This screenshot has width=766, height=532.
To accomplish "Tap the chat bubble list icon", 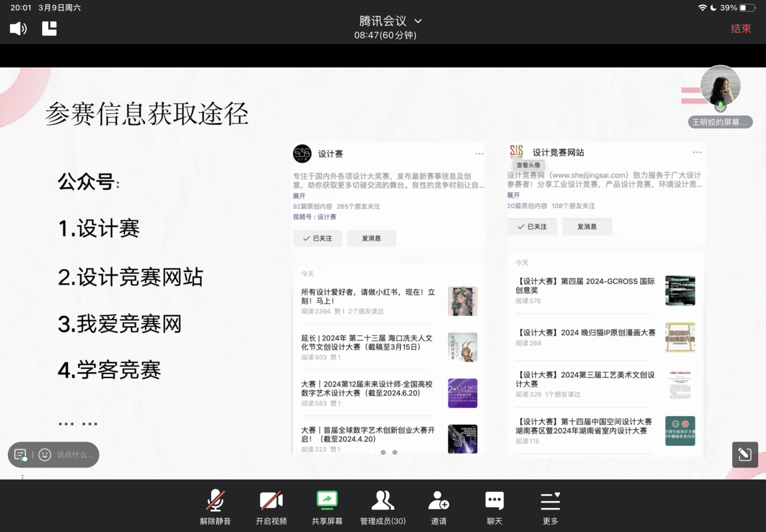I will [20, 455].
